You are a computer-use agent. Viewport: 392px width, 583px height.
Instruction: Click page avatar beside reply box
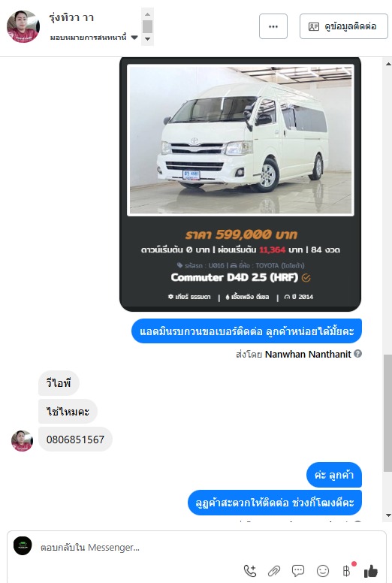(23, 546)
